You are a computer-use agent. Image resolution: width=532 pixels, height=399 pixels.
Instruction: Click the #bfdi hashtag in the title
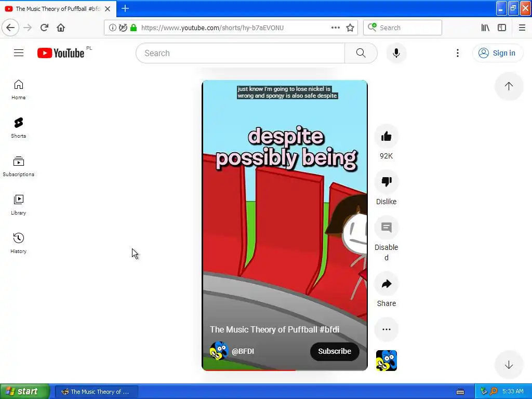click(329, 329)
